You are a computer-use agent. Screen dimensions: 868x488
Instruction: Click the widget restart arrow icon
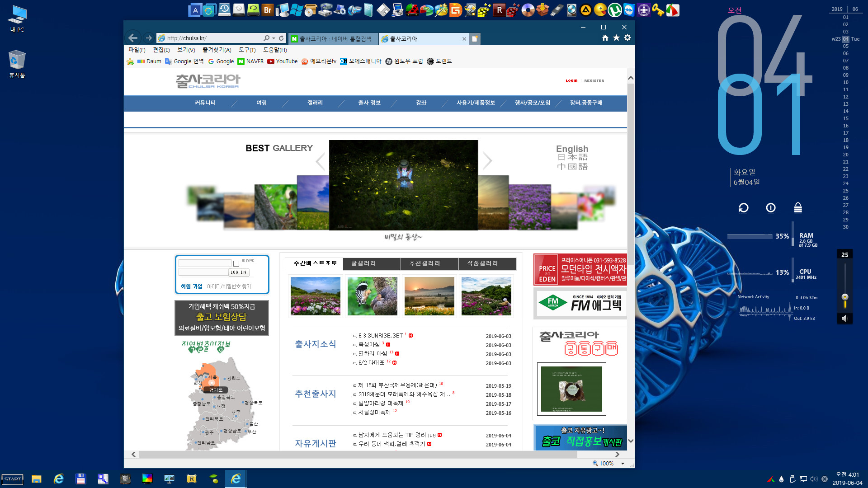[743, 208]
